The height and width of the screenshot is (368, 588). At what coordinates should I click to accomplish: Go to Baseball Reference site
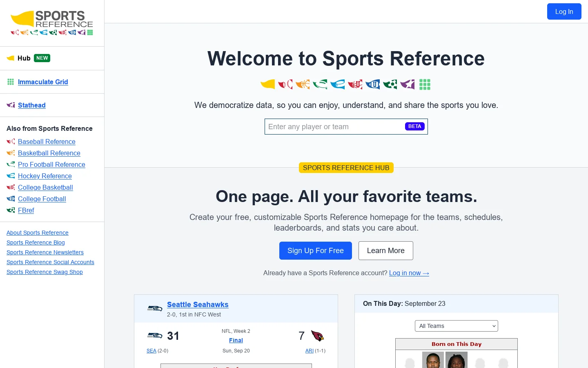pos(47,141)
